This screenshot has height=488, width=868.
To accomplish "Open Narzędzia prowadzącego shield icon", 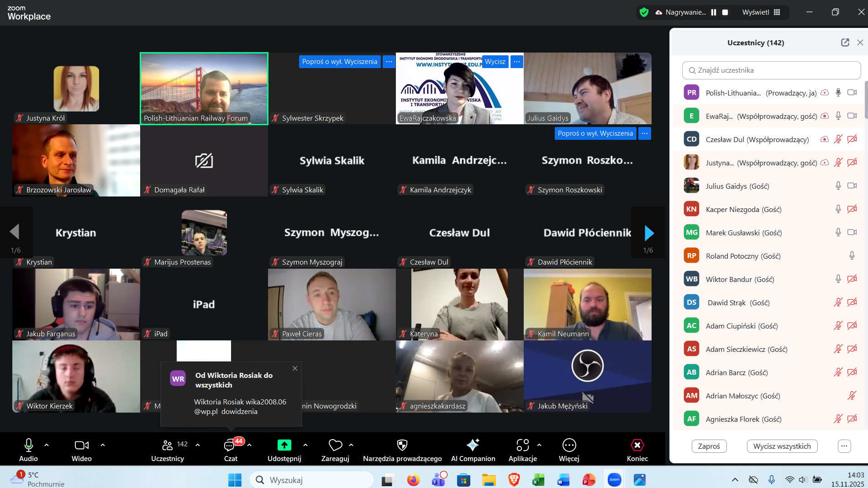I will click(x=402, y=445).
